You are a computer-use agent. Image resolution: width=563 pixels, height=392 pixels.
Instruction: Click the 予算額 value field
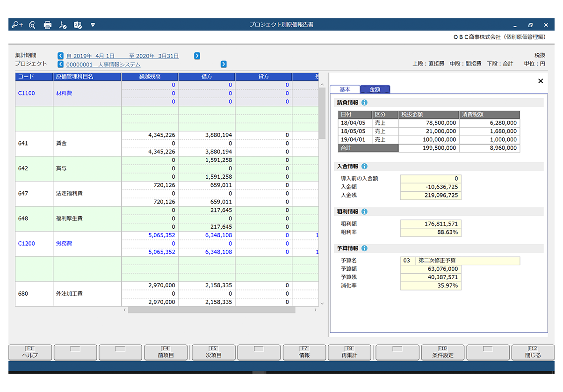(431, 269)
